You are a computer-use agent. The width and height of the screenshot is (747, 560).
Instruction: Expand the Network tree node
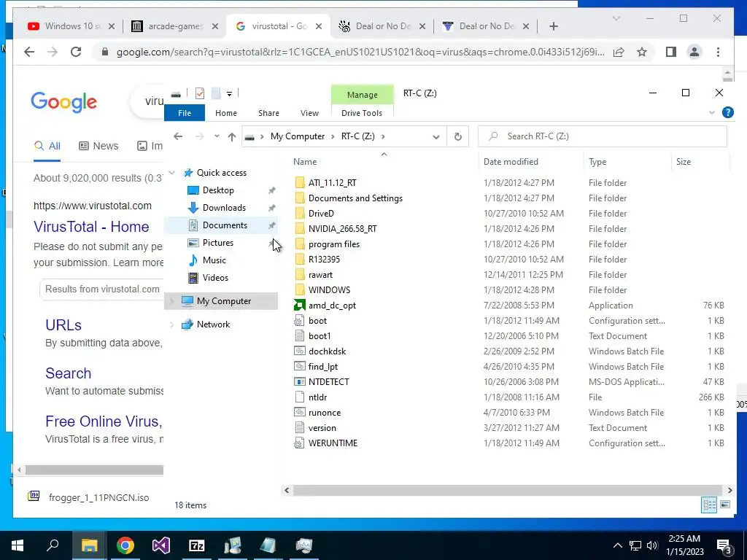[172, 324]
